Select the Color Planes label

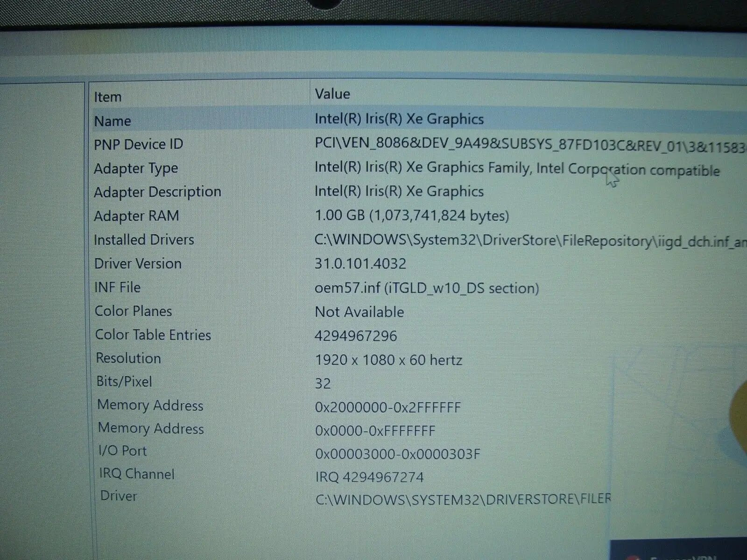click(x=134, y=311)
